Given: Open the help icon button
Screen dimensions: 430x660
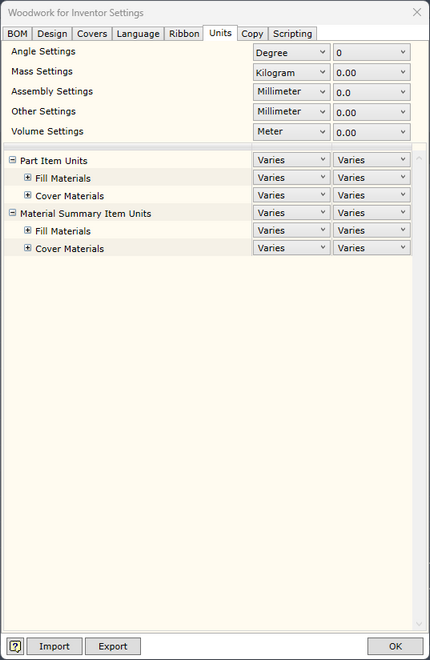Looking at the screenshot, I should [16, 646].
